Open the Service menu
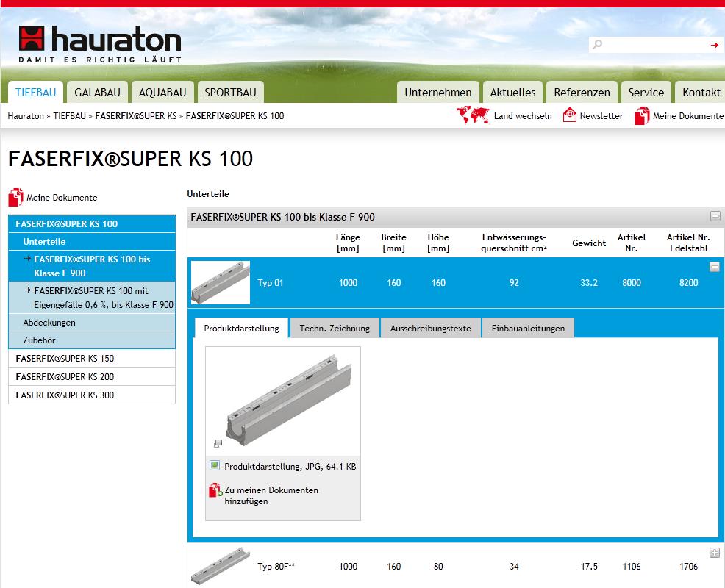The height and width of the screenshot is (588, 725). (x=646, y=92)
